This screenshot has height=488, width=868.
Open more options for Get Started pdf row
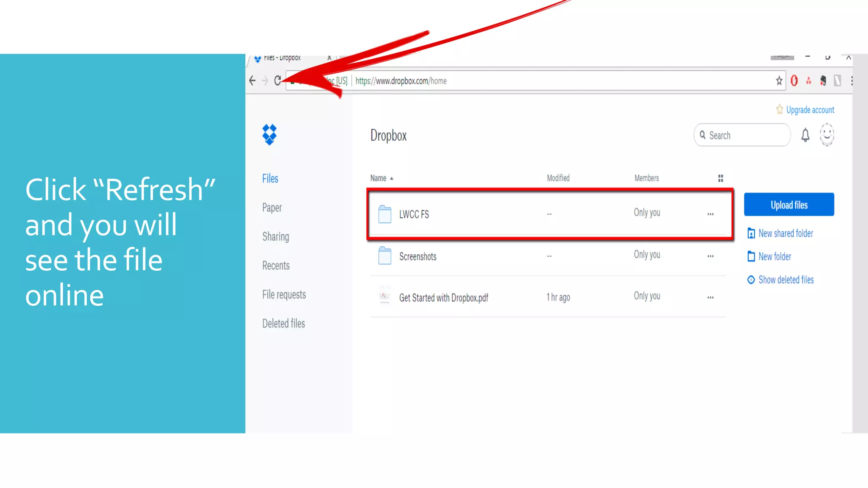coord(710,297)
